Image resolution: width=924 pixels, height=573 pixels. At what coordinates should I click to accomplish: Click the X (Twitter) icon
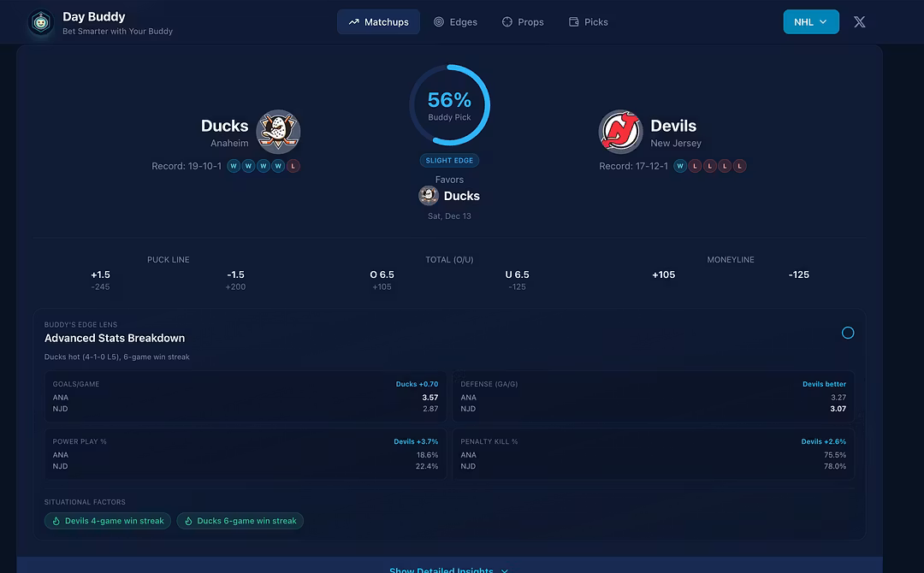click(860, 22)
